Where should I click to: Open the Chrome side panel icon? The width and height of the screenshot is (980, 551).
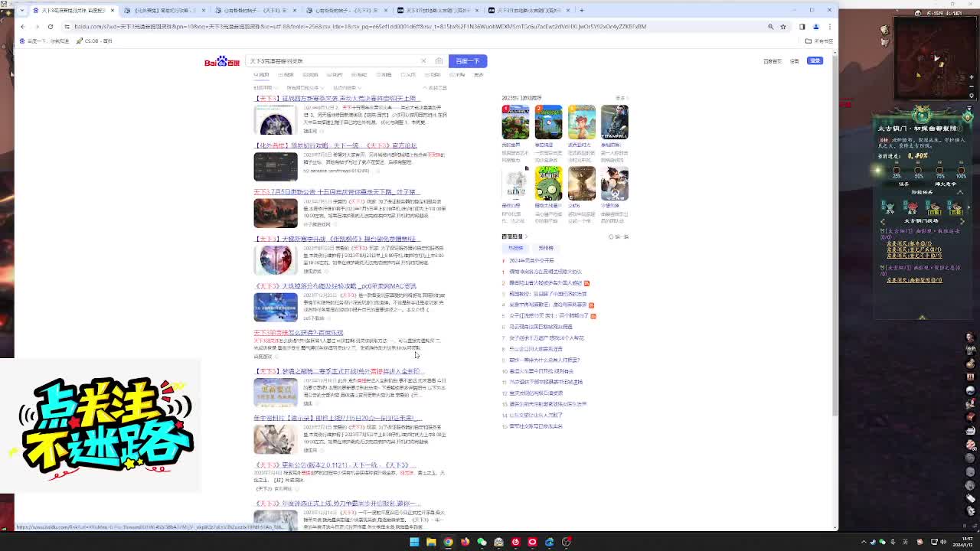[802, 26]
